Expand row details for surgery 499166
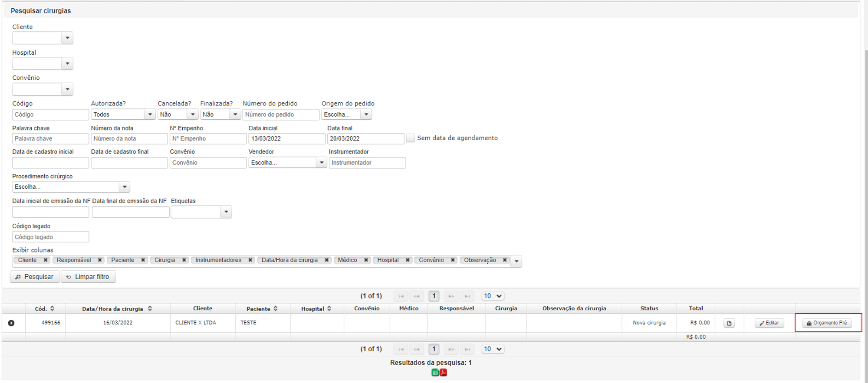The height and width of the screenshot is (383, 868). (x=11, y=323)
